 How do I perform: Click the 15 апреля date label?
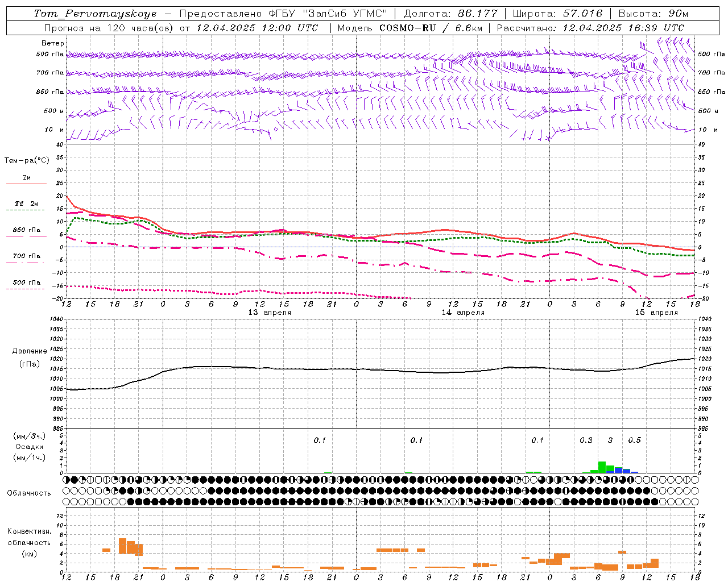656,313
